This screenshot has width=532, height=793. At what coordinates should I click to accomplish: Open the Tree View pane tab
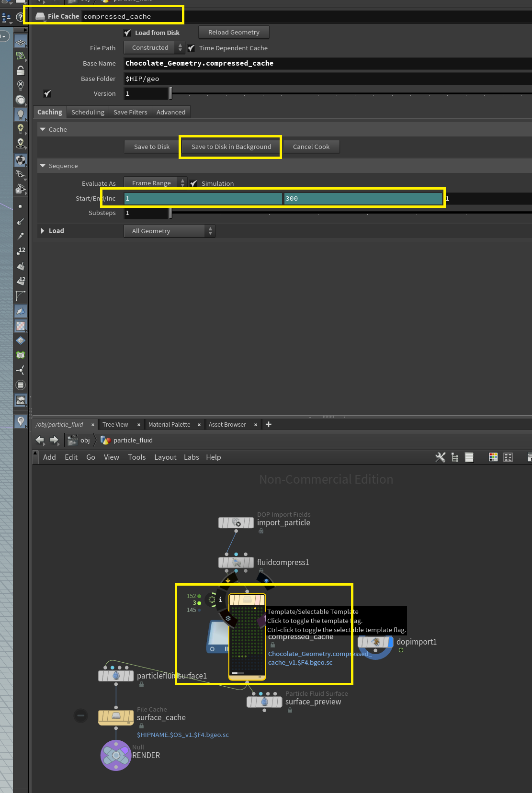[115, 424]
